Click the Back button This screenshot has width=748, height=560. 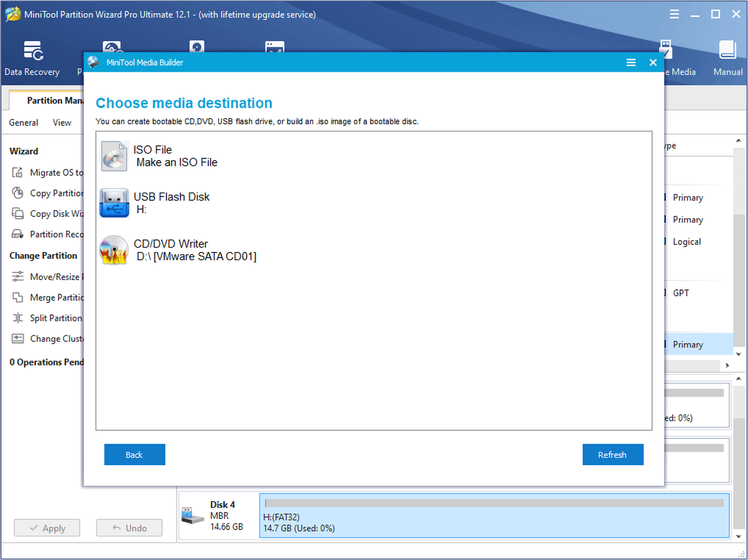(135, 455)
